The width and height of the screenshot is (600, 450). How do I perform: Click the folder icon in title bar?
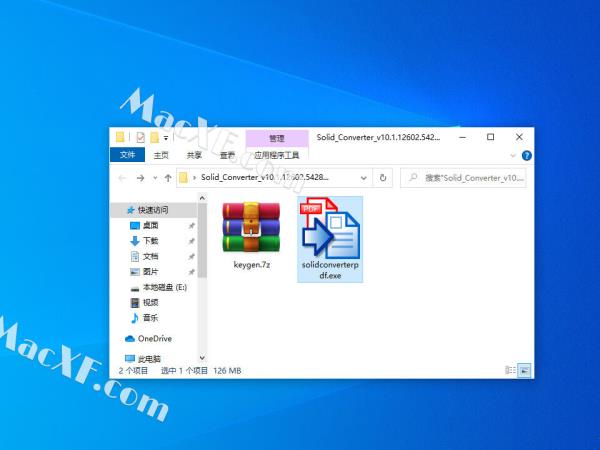[120, 137]
